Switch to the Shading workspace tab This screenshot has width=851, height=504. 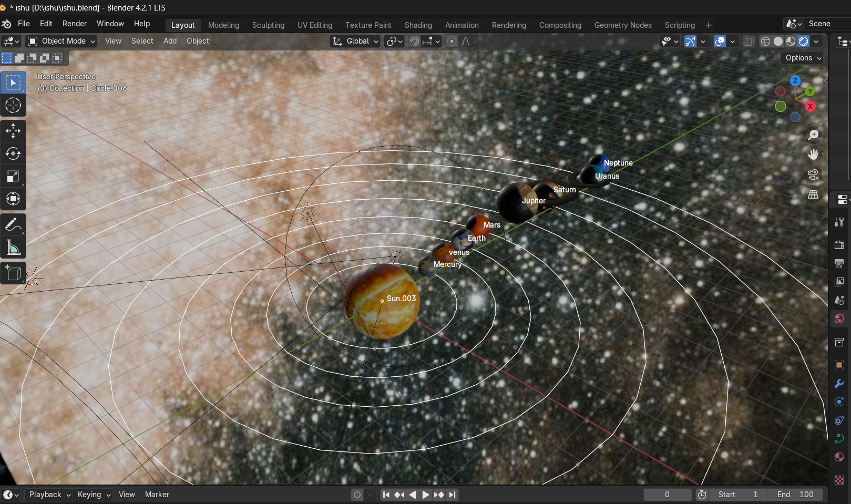tap(418, 25)
